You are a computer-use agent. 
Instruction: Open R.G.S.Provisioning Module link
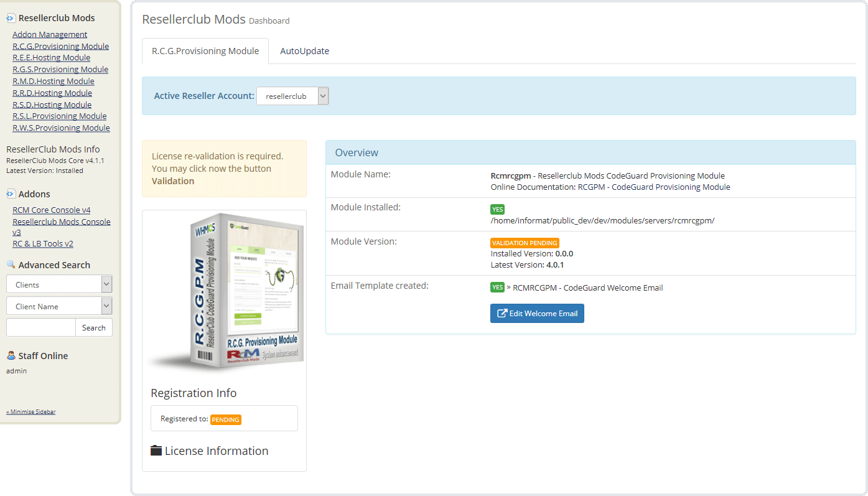click(60, 69)
